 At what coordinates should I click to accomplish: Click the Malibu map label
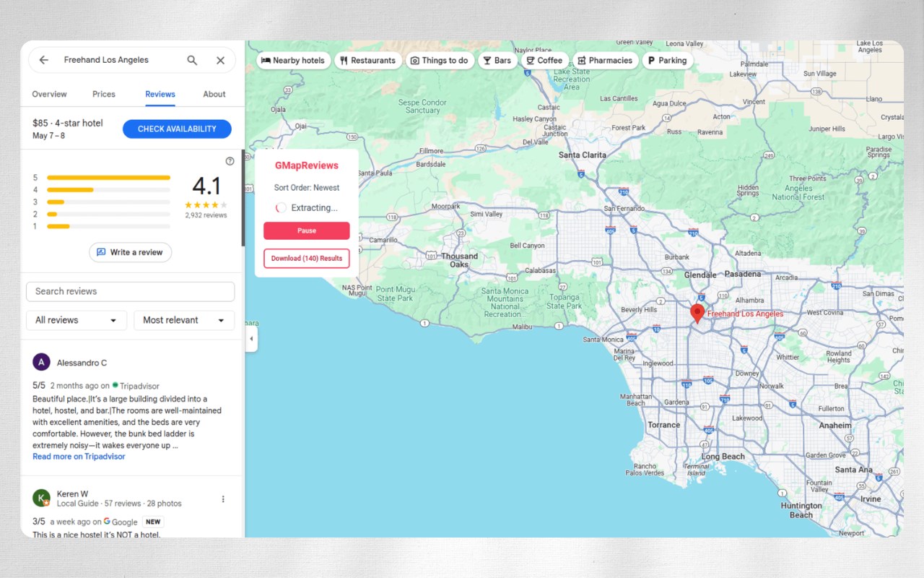pyautogui.click(x=522, y=327)
